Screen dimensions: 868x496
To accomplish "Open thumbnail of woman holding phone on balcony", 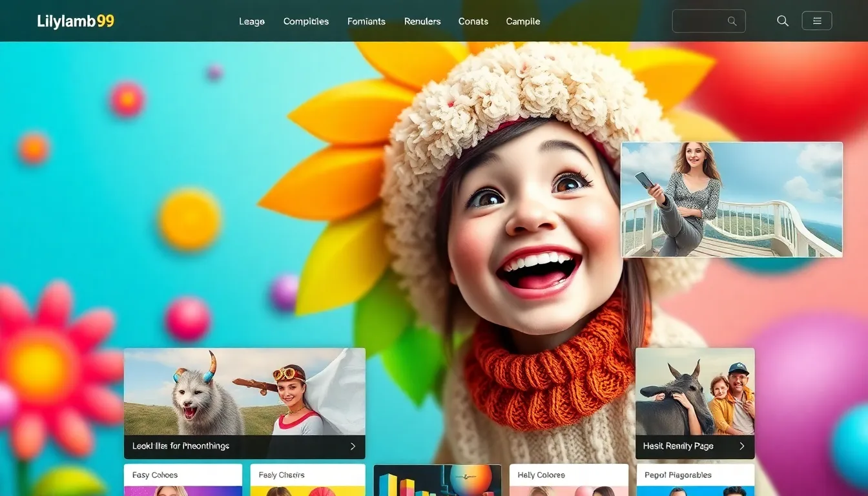I will pos(731,200).
